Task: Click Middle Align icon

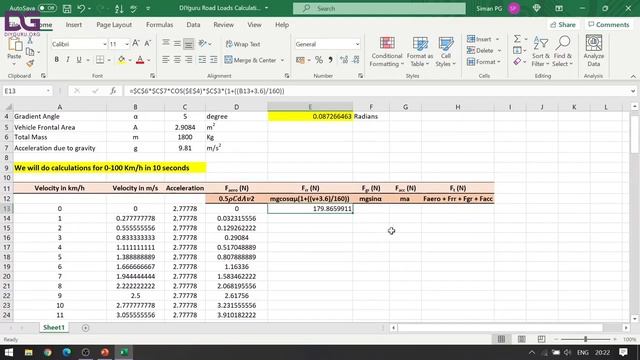Action: pyautogui.click(x=177, y=43)
